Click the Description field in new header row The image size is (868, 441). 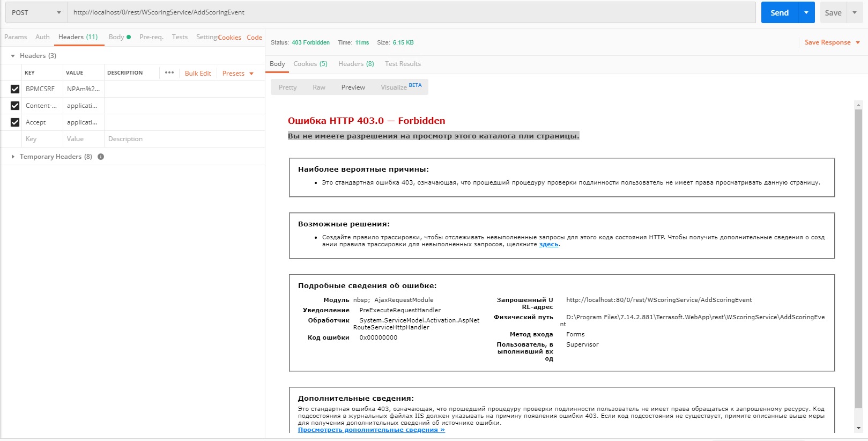[184, 139]
